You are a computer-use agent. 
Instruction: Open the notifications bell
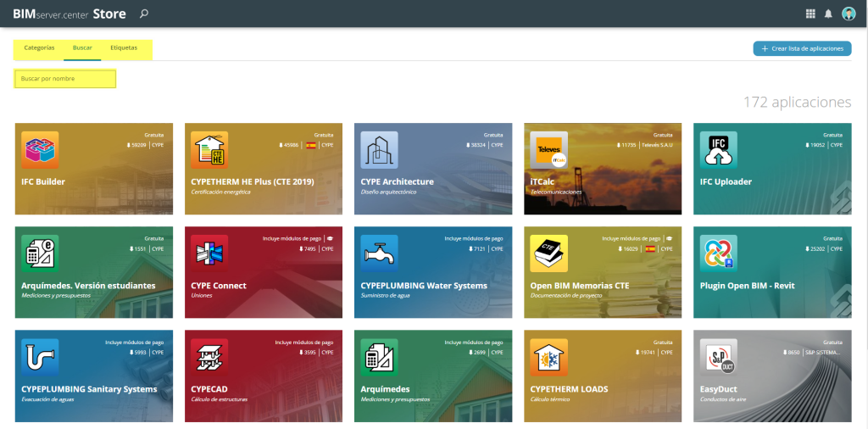[828, 14]
